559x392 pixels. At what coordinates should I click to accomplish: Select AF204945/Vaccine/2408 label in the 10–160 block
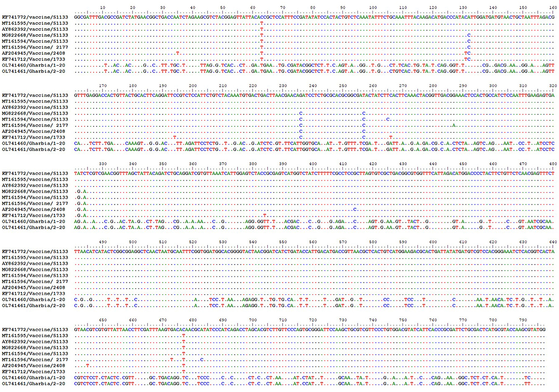point(34,53)
